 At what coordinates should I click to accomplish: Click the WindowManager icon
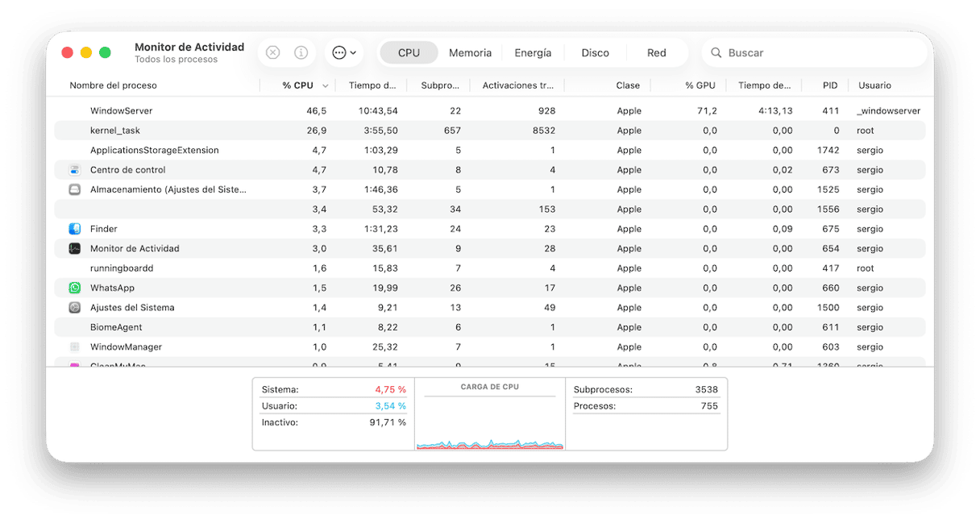(x=75, y=347)
